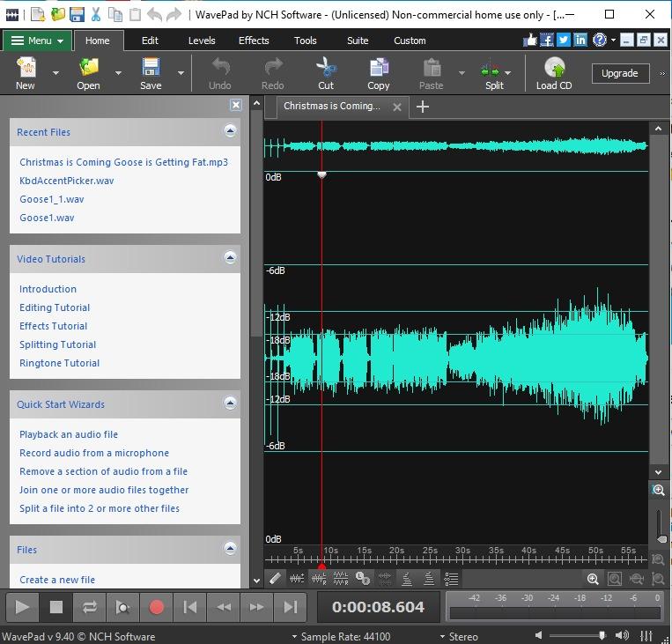Click the LinkedIn share icon
Viewport: 672px width, 644px height.
580,41
